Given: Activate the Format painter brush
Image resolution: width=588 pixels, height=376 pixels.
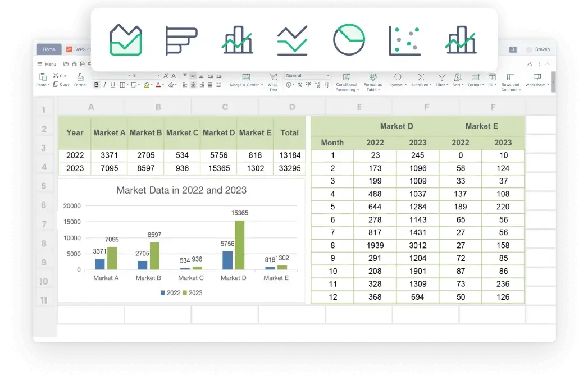Looking at the screenshot, I should (80, 77).
